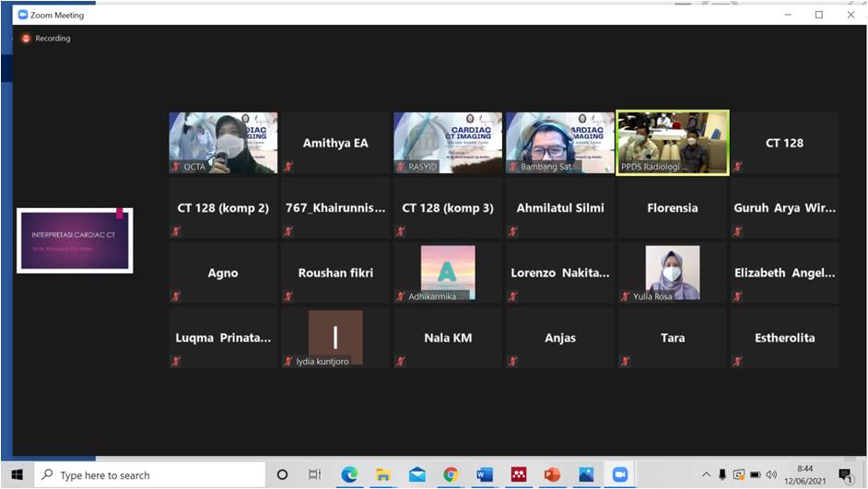868x489 pixels.
Task: Open the Windows Start menu
Action: point(17,474)
